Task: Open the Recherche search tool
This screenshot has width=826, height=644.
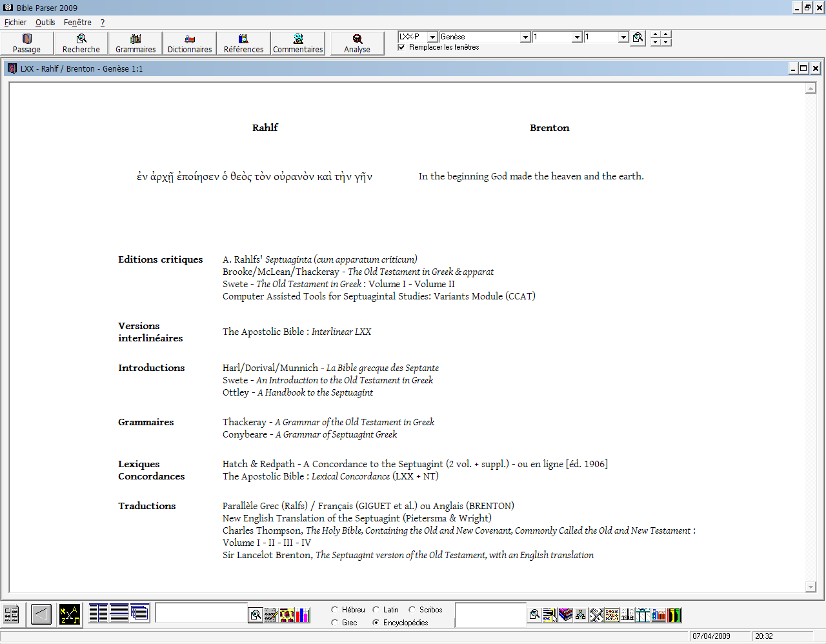Action: pyautogui.click(x=81, y=43)
